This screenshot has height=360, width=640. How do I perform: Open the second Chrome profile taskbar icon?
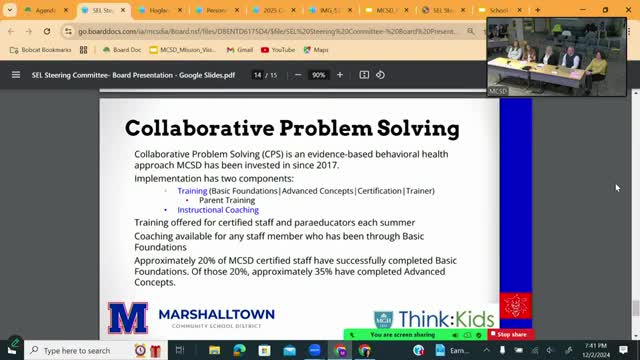pos(365,351)
